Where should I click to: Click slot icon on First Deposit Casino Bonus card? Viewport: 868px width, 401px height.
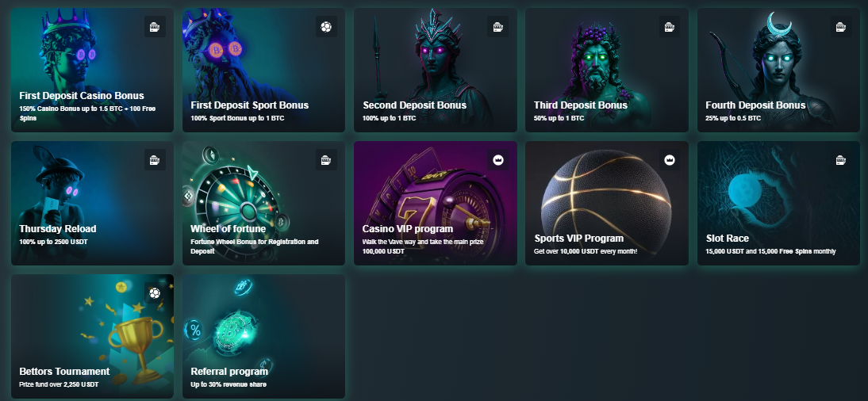coord(155,27)
